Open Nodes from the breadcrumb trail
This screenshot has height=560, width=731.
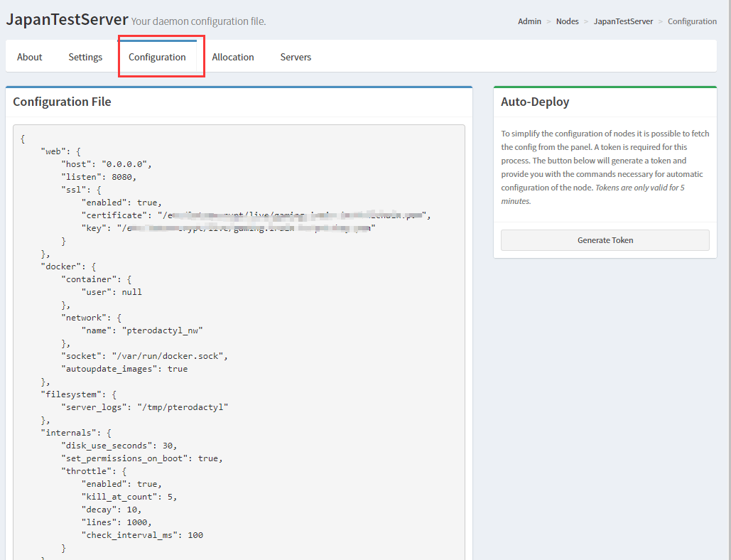[567, 21]
